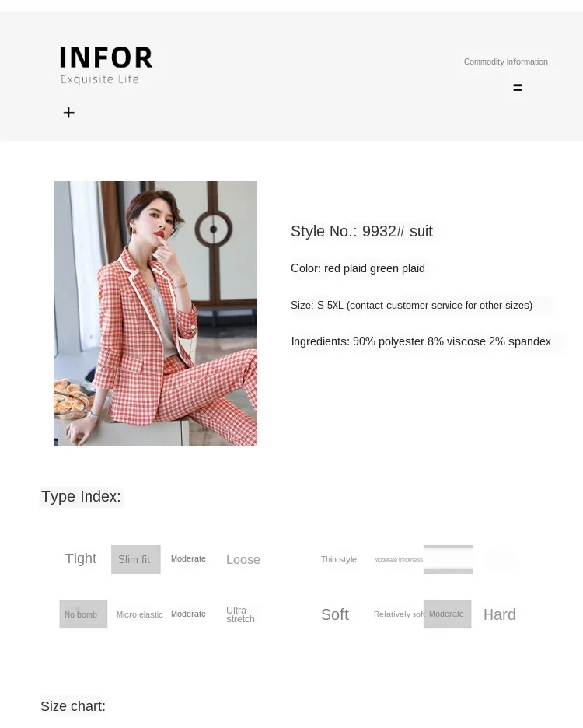The height and width of the screenshot is (728, 583).
Task: Select the Slim fit option
Action: [x=135, y=559]
